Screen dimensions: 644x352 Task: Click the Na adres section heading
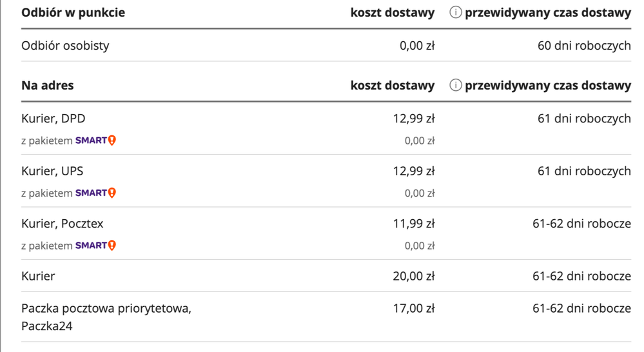(x=47, y=86)
